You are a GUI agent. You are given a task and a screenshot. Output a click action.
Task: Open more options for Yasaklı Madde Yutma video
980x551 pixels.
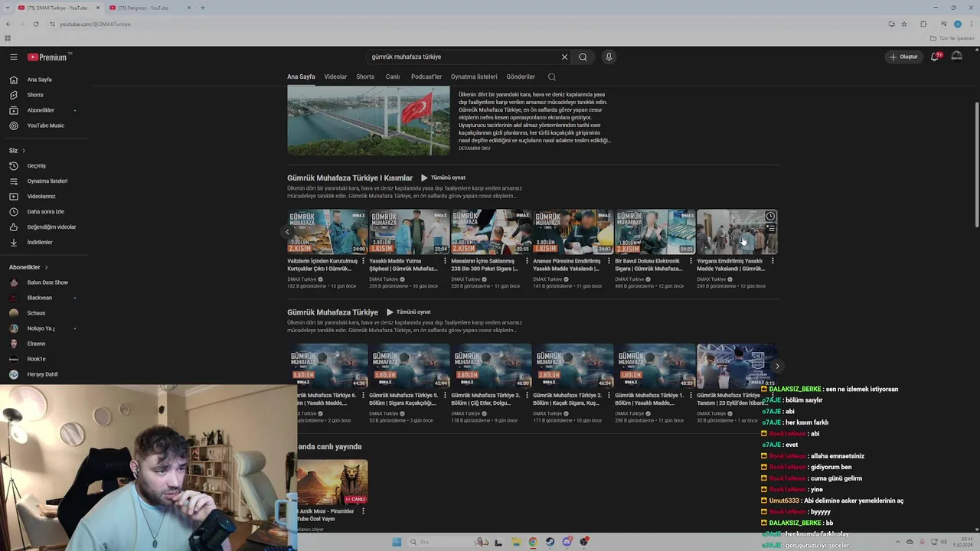pos(445,261)
